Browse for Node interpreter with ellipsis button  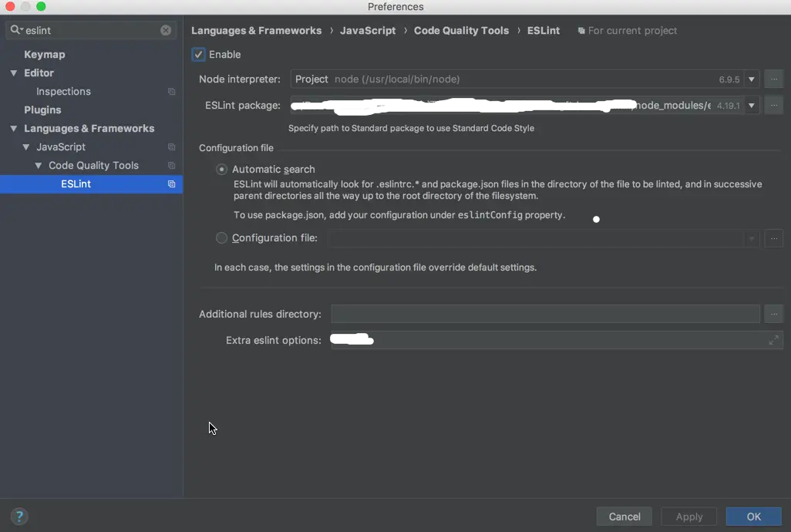coord(774,79)
